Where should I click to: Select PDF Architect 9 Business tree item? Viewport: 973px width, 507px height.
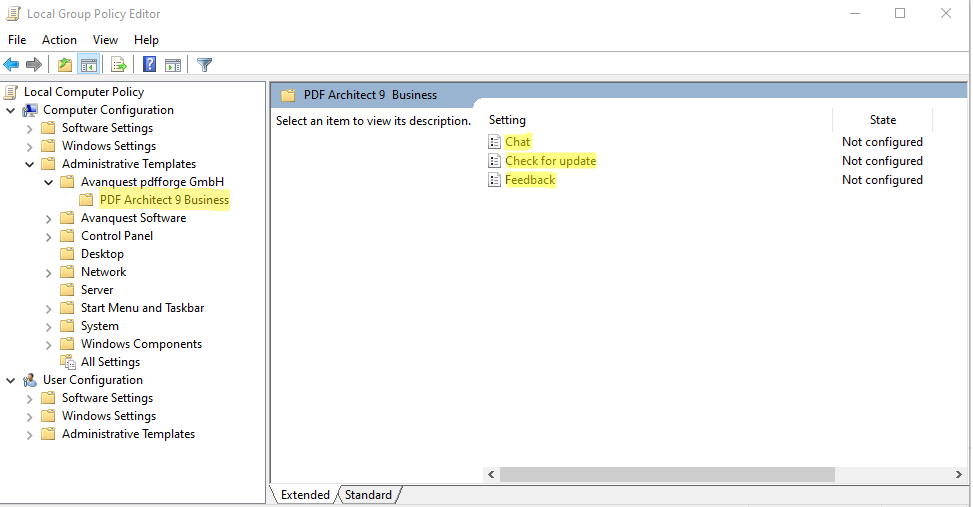point(164,200)
